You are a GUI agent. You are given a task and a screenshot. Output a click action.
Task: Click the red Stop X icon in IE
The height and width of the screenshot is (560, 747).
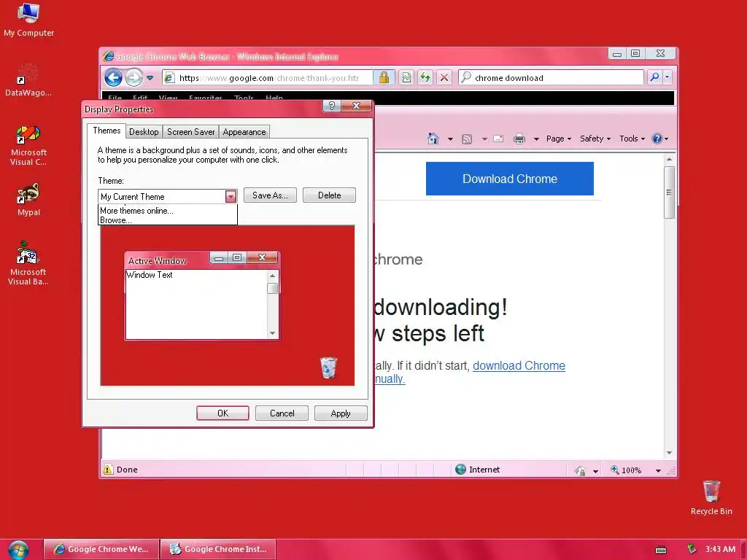(x=444, y=77)
